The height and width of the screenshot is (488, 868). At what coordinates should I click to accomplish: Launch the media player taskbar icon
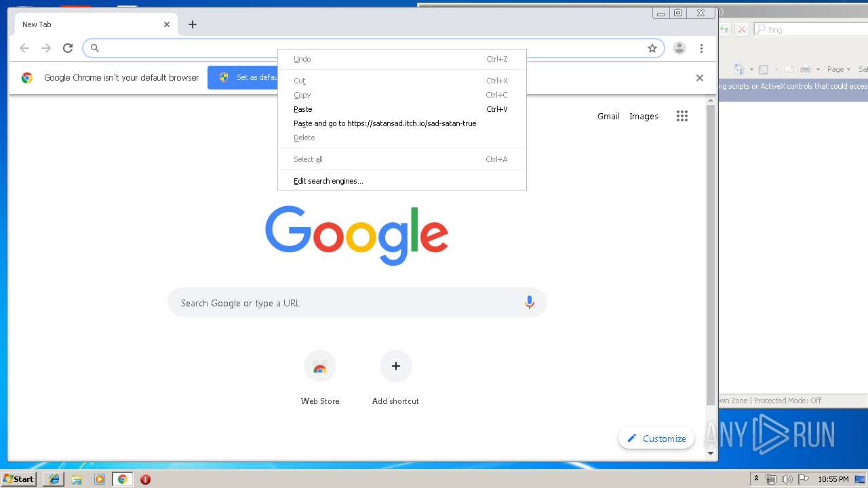(x=100, y=479)
